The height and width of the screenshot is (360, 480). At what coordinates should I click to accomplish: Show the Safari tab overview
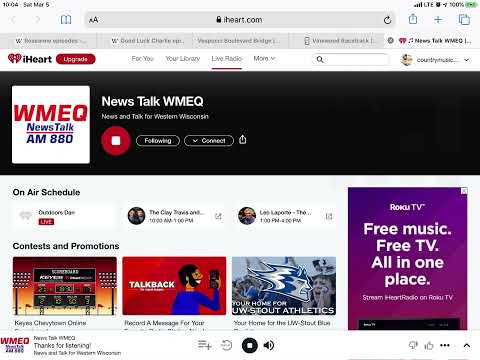point(464,20)
